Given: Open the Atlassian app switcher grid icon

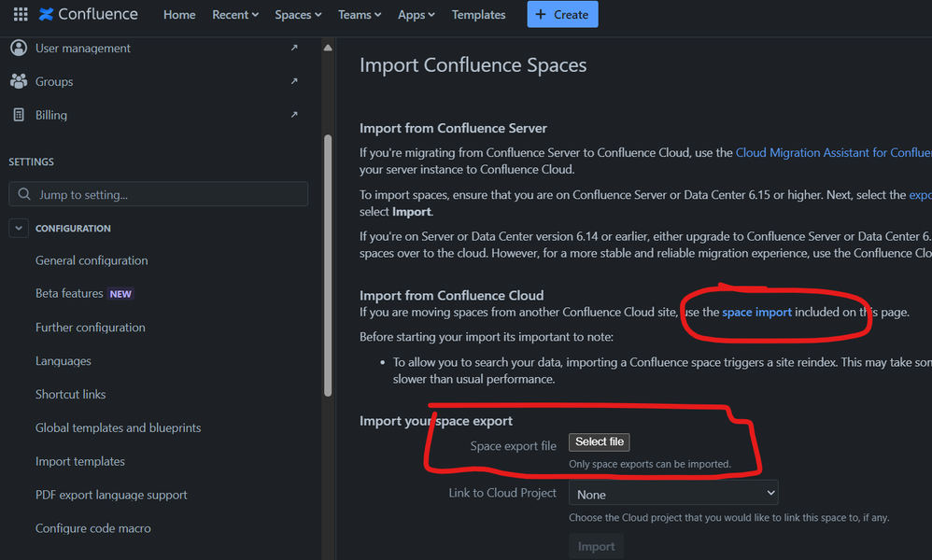Looking at the screenshot, I should point(20,14).
